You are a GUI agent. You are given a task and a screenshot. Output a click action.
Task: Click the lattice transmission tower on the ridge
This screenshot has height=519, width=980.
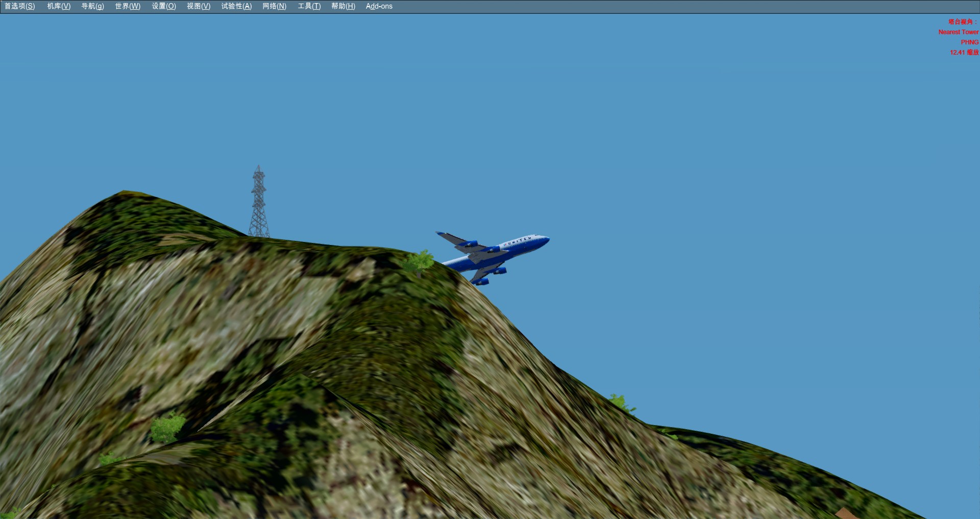[x=259, y=204]
